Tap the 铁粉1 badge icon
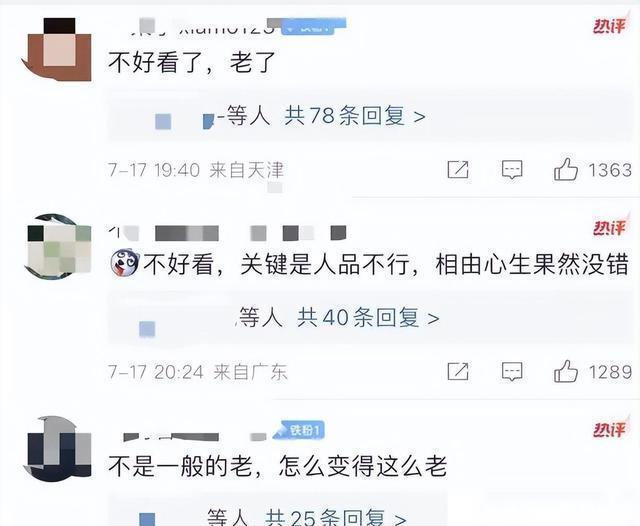 pyautogui.click(x=299, y=430)
